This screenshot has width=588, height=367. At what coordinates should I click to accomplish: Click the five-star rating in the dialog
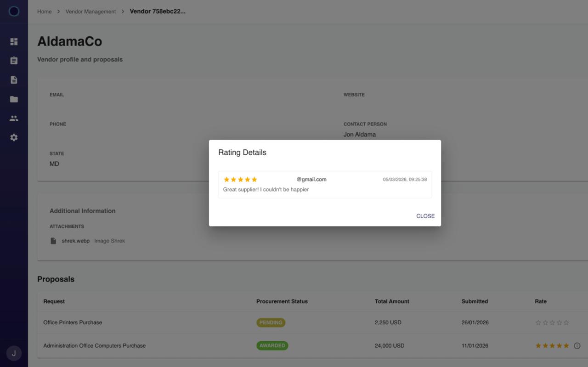240,180
